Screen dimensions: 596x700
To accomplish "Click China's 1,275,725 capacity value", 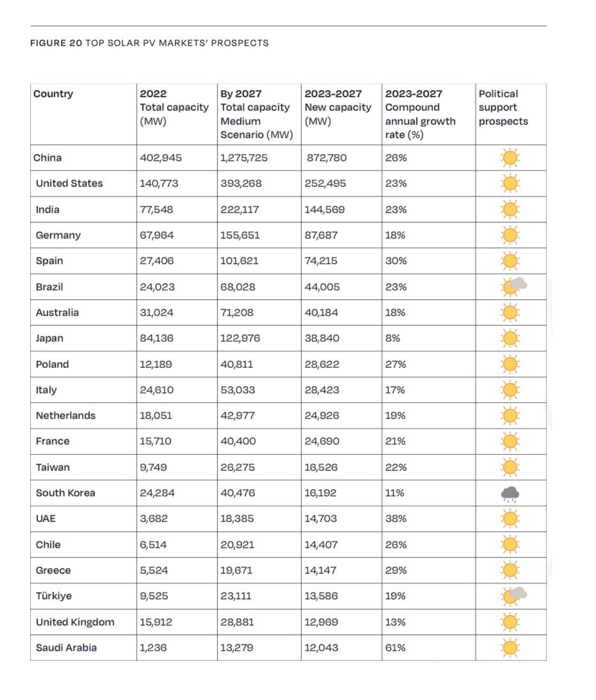I will (244, 158).
